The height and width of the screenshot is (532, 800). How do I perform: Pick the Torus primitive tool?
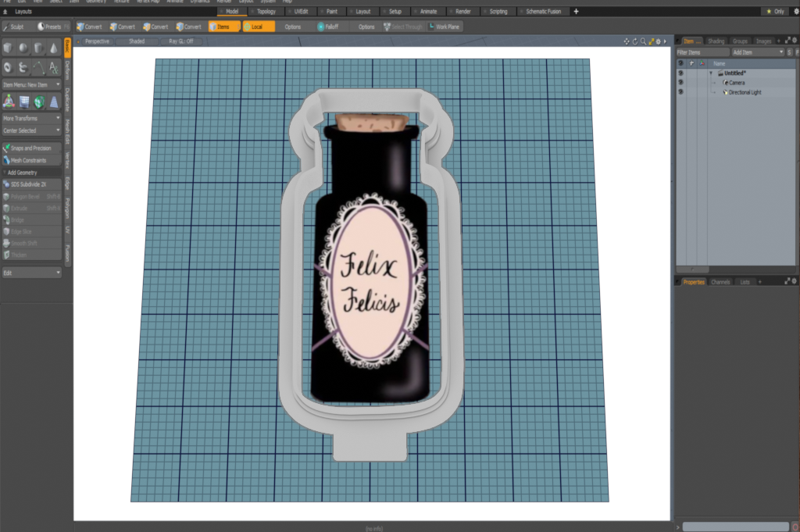click(x=9, y=67)
